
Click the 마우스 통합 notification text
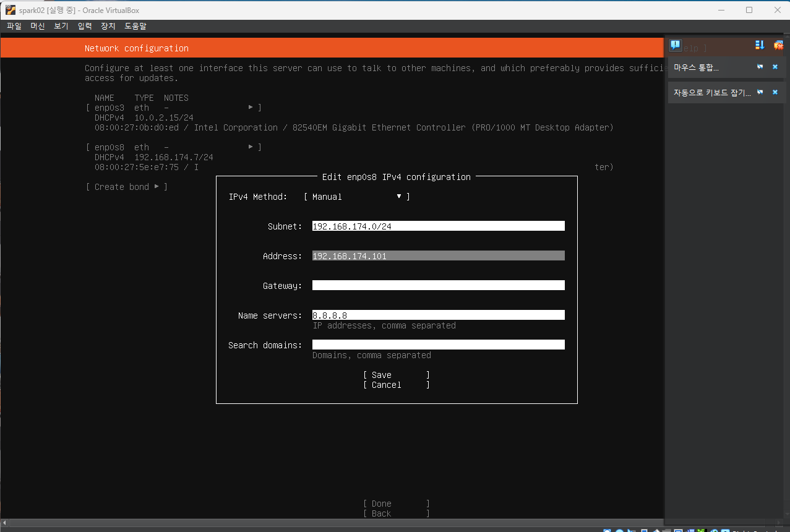coord(696,67)
